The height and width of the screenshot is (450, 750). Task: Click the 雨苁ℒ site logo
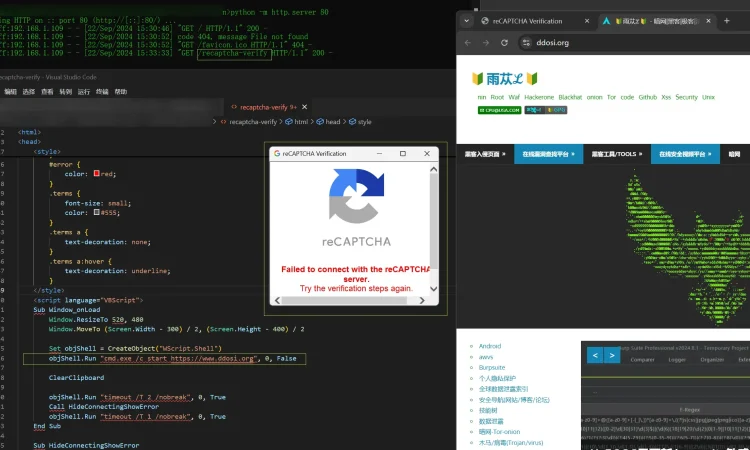click(505, 78)
